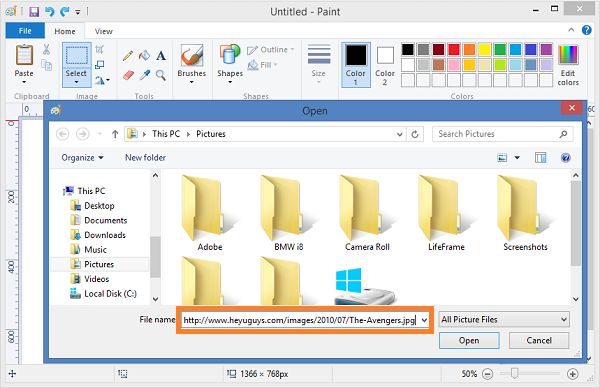600x388 pixels.
Task: Expand the Paste dropdown arrow
Action: [x=24, y=82]
